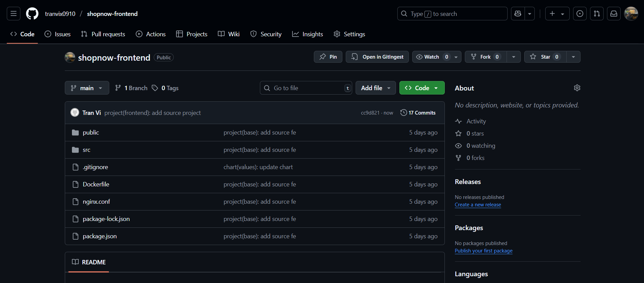Click the src folder icon
This screenshot has height=283, width=644.
[x=75, y=150]
